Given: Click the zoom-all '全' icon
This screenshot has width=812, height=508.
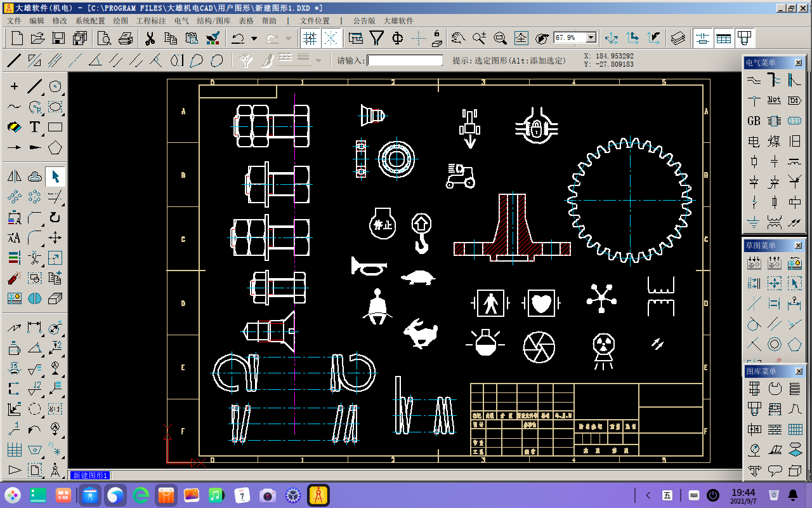Looking at the screenshot, I should (x=521, y=38).
